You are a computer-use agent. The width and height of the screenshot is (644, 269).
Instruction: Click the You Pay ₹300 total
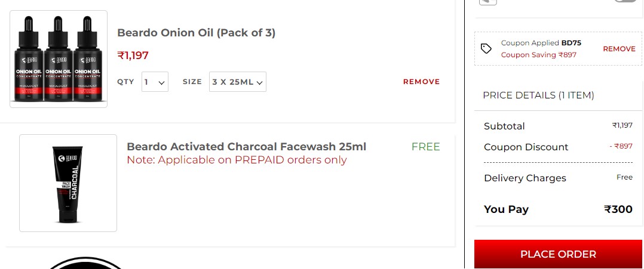(x=558, y=209)
